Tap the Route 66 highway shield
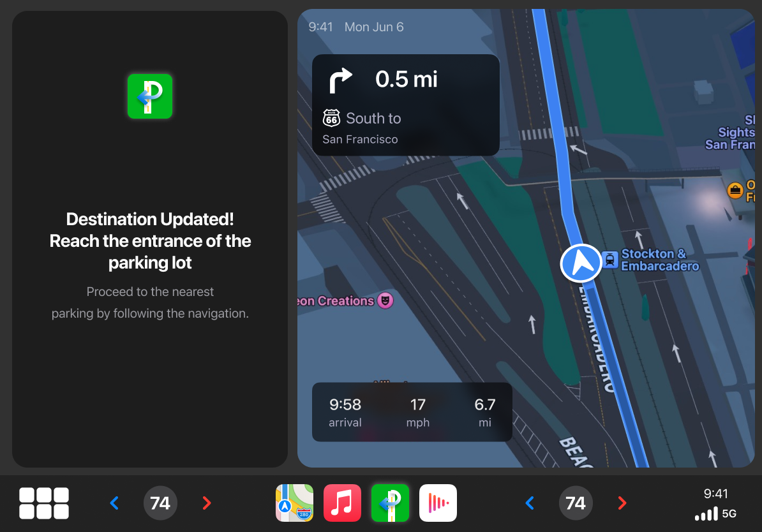The image size is (762, 532). 331,118
